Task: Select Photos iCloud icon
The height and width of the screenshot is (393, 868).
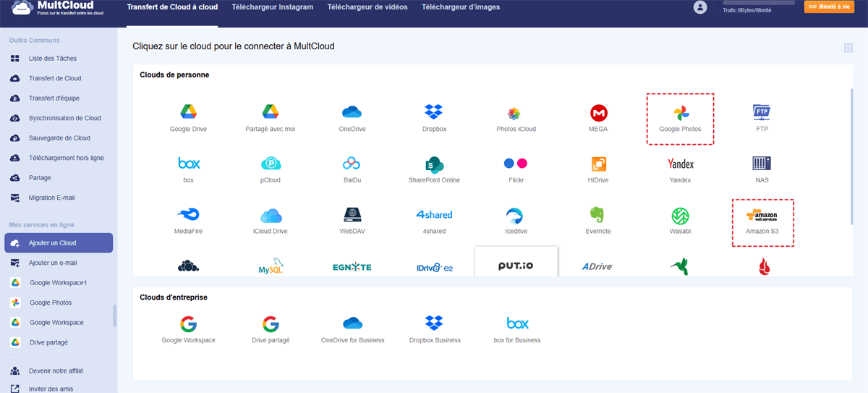Action: coord(516,118)
